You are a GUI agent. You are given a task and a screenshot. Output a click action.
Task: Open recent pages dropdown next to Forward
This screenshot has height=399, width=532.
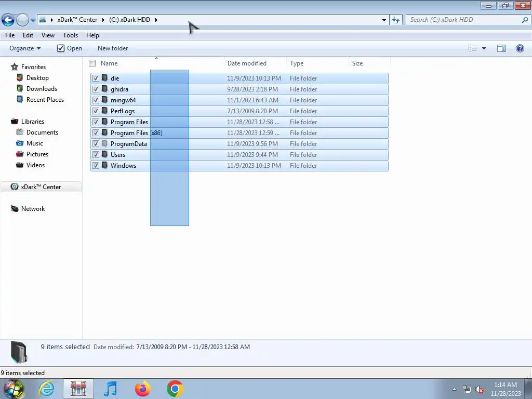click(33, 20)
